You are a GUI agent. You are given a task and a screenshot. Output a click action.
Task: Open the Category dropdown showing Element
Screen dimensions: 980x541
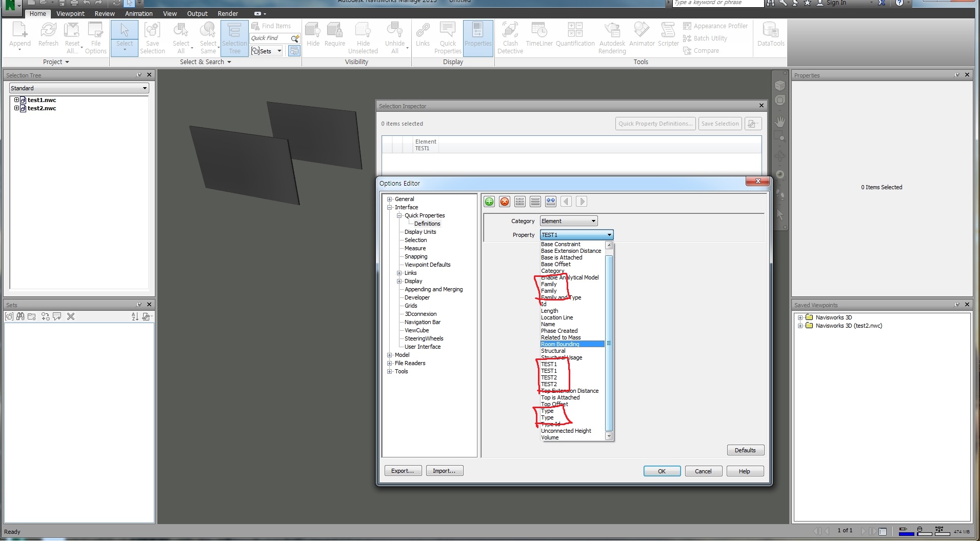click(x=569, y=221)
